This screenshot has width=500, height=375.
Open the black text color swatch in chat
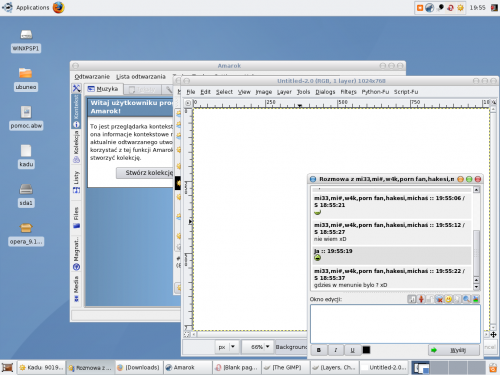click(x=366, y=350)
